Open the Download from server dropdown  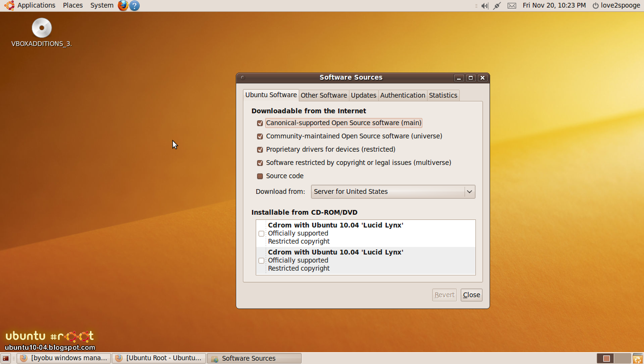[393, 191]
